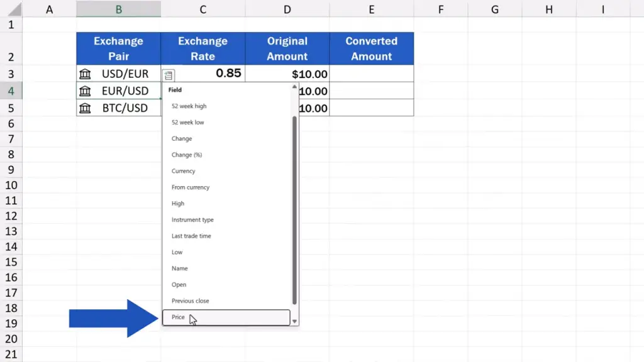Click the Insert Data icon beside USD/EUR

point(168,75)
